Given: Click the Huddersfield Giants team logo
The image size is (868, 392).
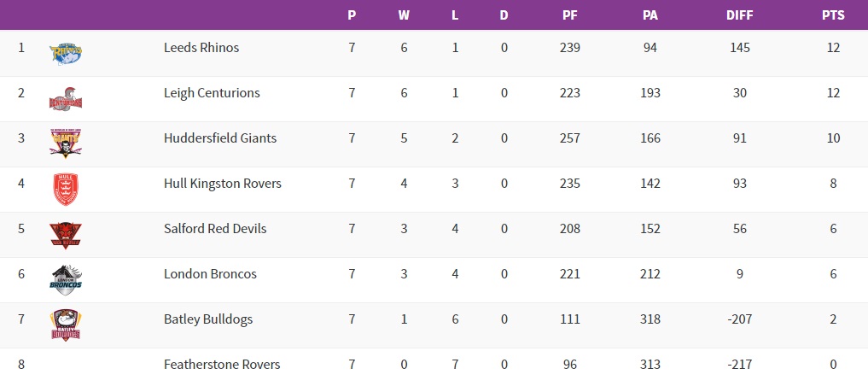Looking at the screenshot, I should click(66, 144).
